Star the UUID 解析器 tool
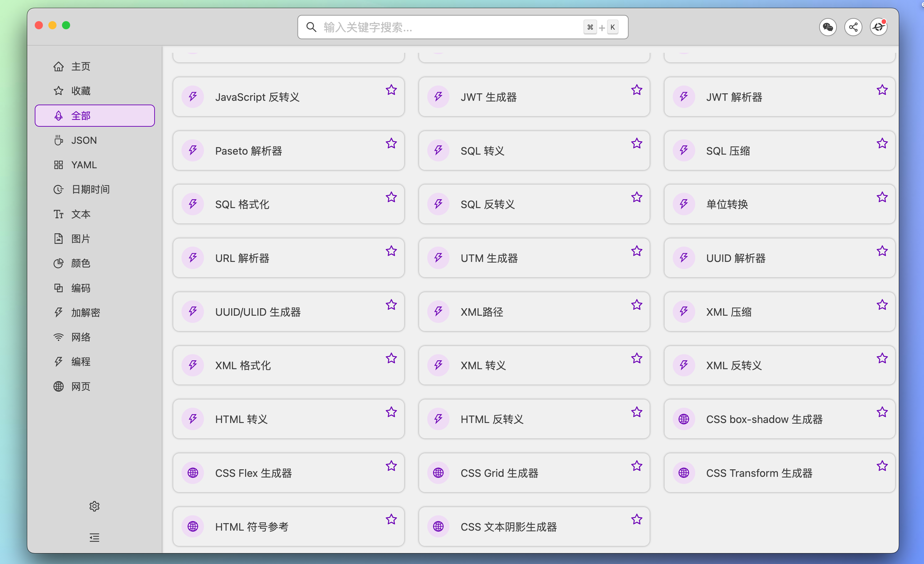Viewport: 924px width, 564px height. point(882,251)
